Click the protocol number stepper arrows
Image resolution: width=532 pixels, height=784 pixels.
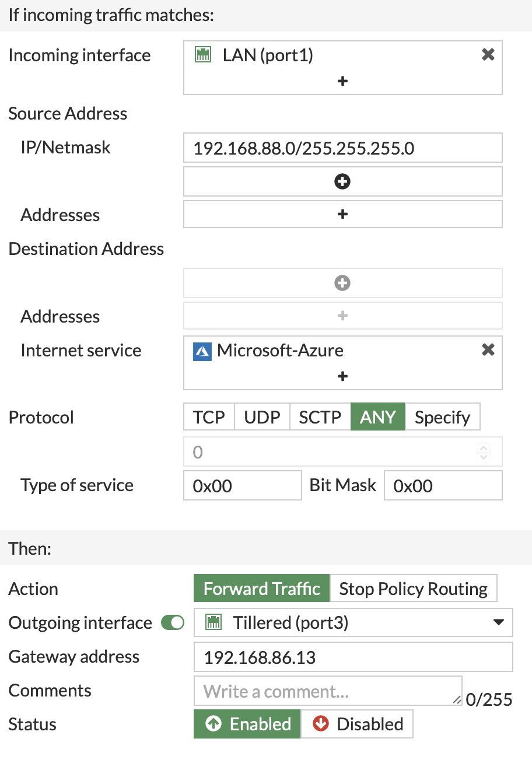483,452
